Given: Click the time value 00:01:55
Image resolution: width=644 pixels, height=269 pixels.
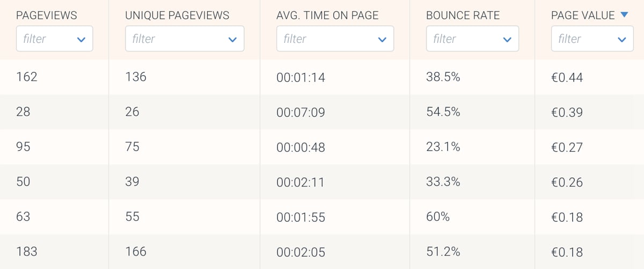Looking at the screenshot, I should coord(301,218).
